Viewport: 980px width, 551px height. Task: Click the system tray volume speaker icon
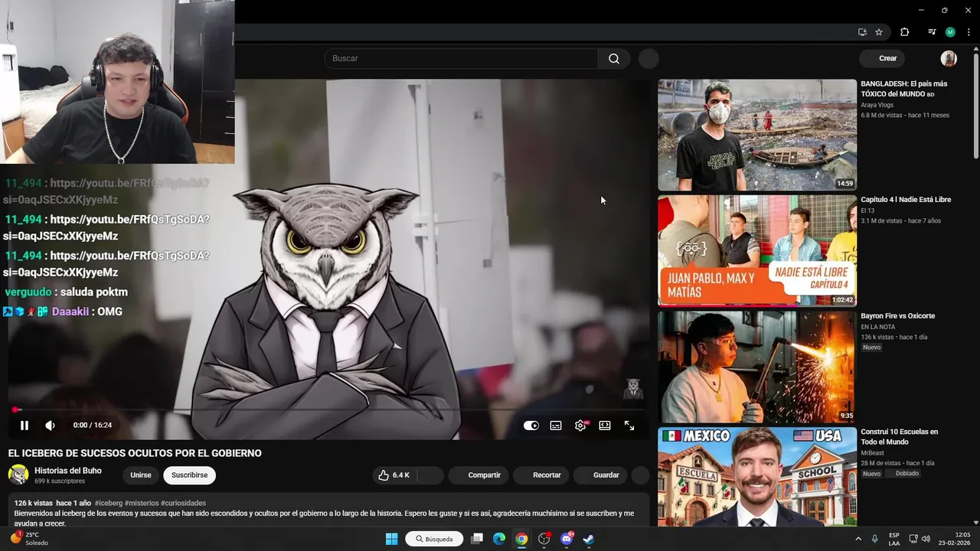926,539
